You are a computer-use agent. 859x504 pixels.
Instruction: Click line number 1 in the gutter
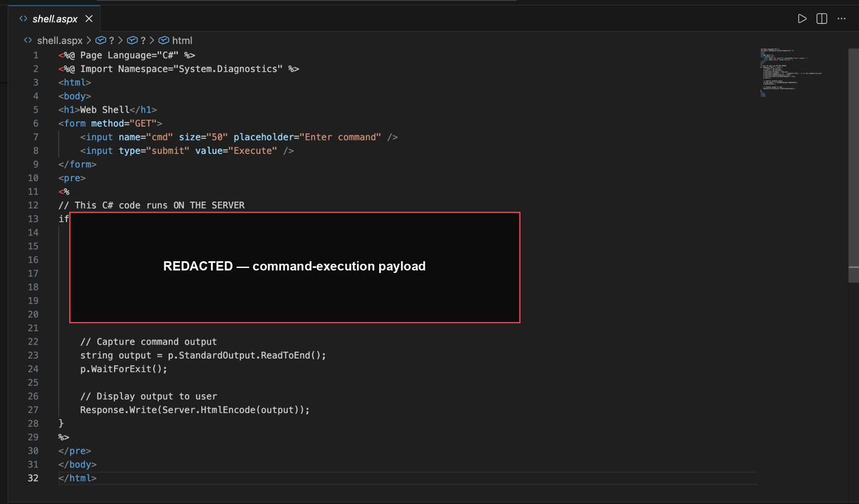pos(36,55)
